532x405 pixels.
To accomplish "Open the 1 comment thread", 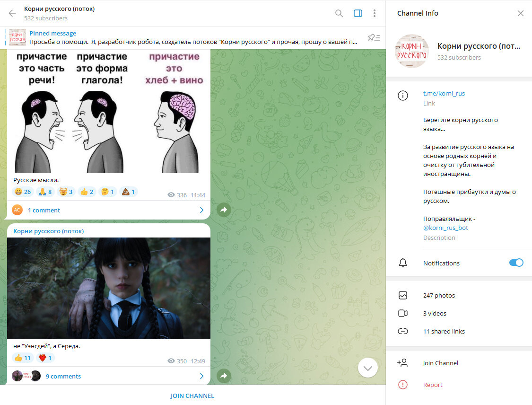I will 109,210.
